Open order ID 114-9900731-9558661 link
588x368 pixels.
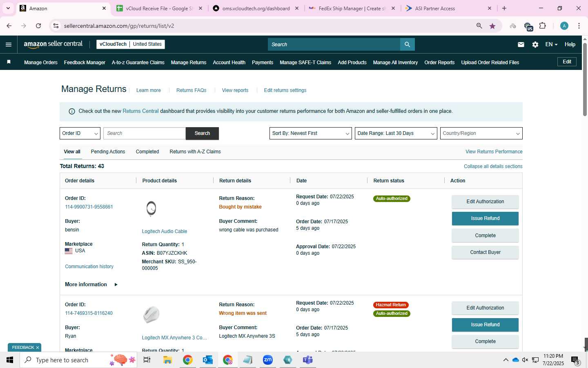pyautogui.click(x=89, y=207)
